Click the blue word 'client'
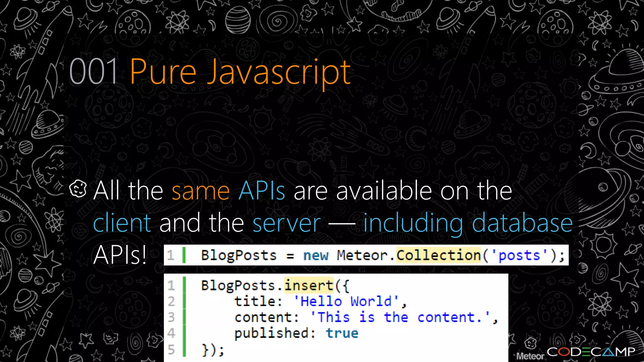This screenshot has height=362, width=644. pos(122,222)
